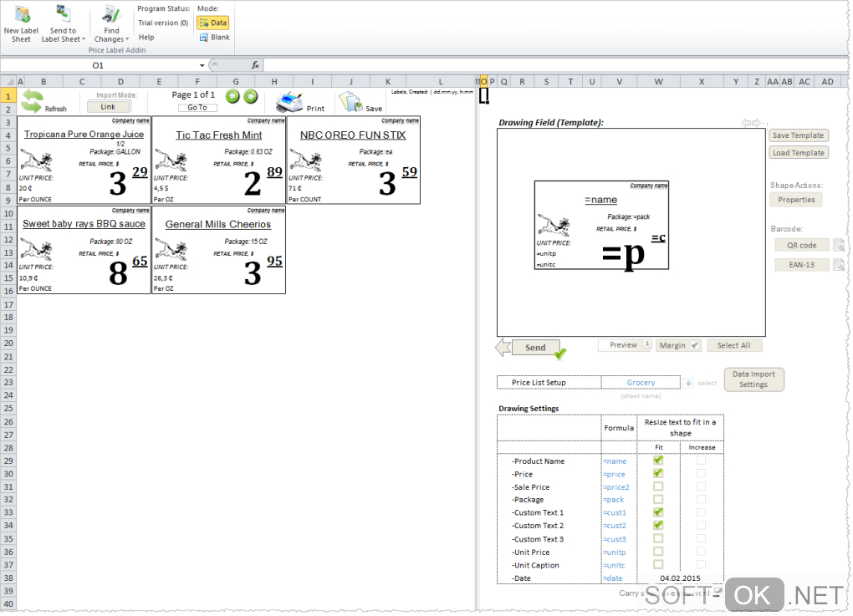
Task: Toggle Fit checkbox for Custom Text 2
Action: point(658,526)
